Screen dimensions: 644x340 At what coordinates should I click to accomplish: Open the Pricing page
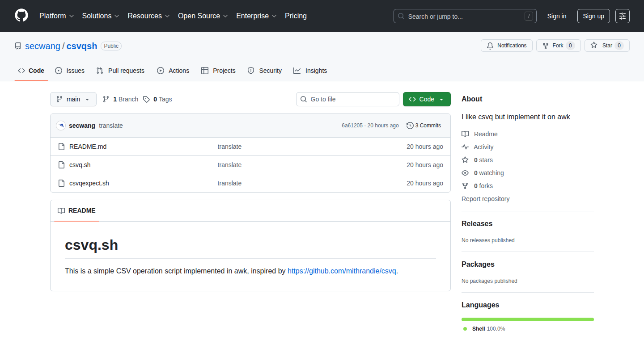point(296,16)
